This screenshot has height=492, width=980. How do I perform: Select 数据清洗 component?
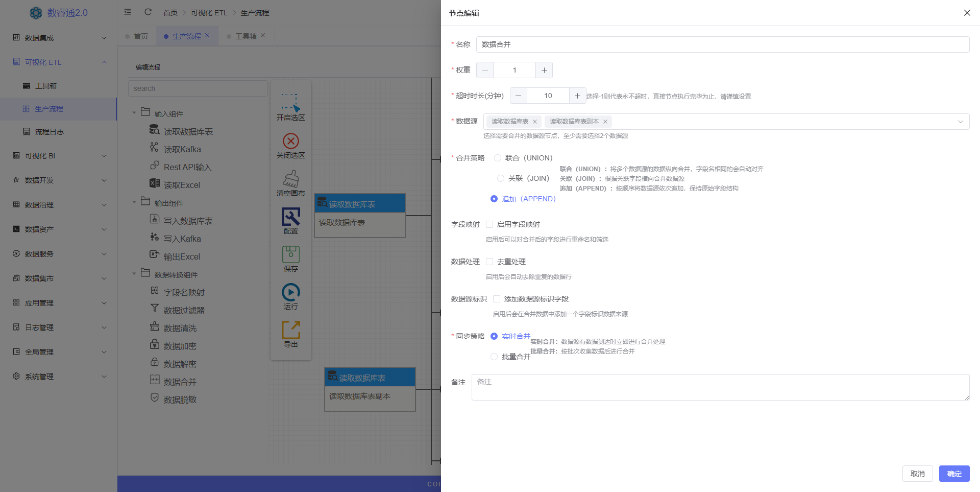pos(180,328)
